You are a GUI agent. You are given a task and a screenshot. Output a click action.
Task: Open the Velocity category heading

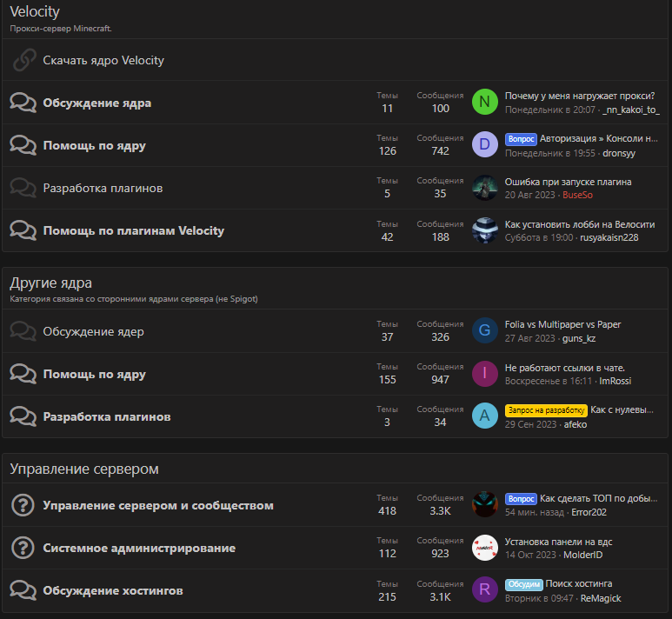[x=35, y=11]
